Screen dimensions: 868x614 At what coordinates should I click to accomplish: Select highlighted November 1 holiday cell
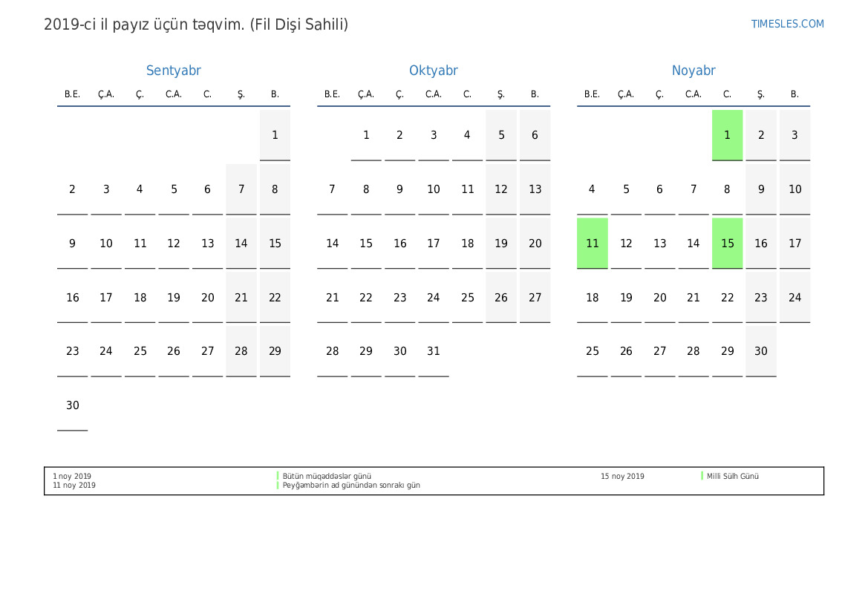727,135
